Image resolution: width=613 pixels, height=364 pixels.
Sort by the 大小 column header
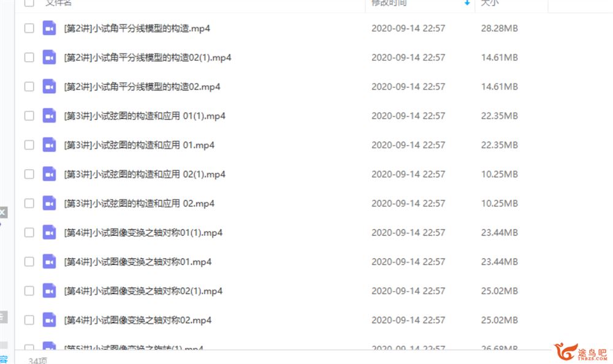tap(490, 2)
